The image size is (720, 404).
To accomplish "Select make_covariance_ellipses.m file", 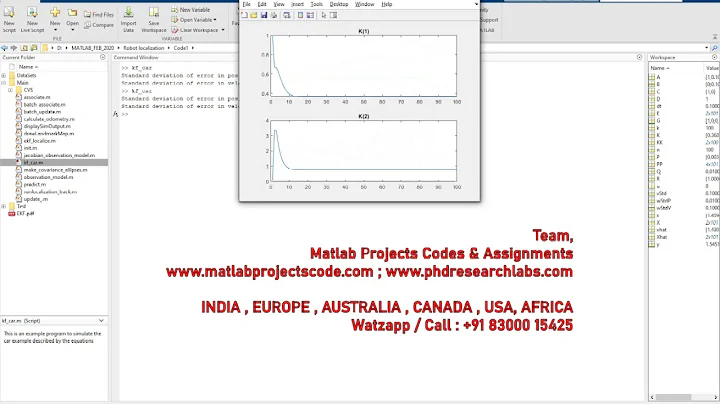I will pos(56,170).
